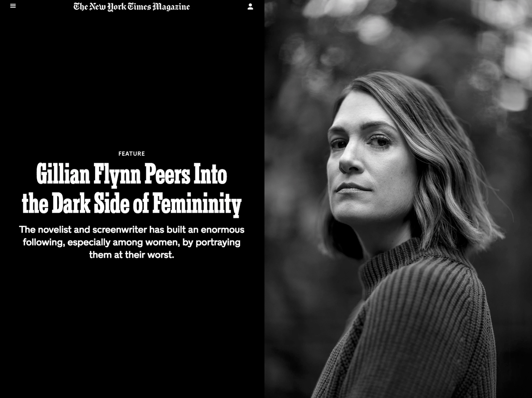The height and width of the screenshot is (398, 532).
Task: Click "them at their worst." text
Action: [x=132, y=255]
